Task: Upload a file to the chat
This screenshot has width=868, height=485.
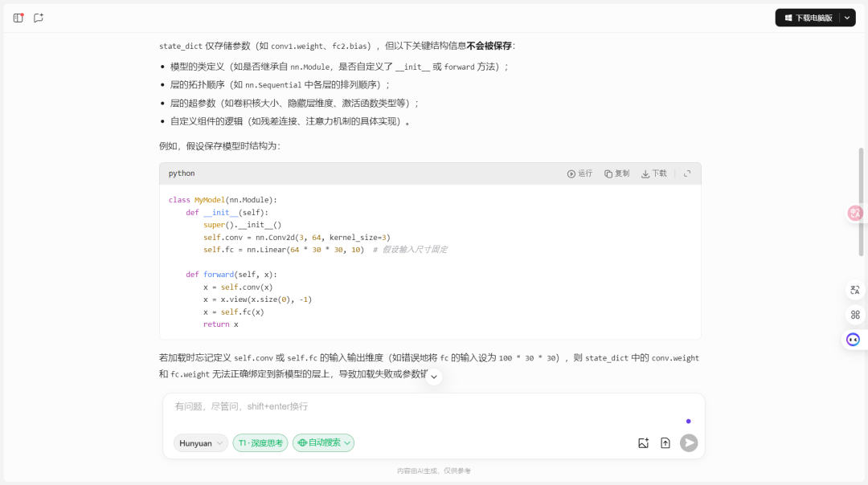Action: coord(665,442)
